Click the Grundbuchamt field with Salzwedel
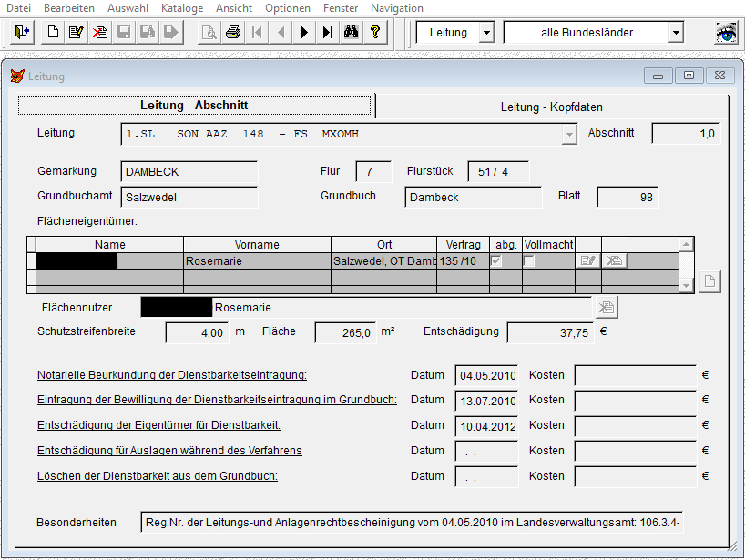 point(189,197)
